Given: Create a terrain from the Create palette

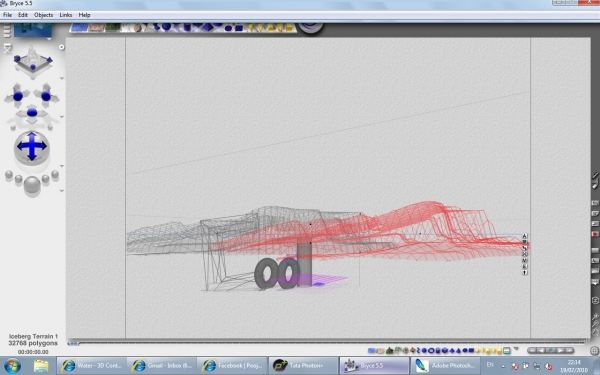Looking at the screenshot, I should (113, 28).
